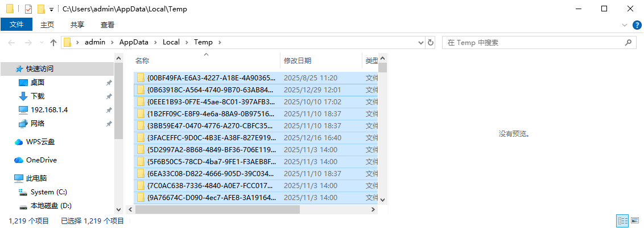The image size is (644, 228).
Task: Click the pin icon beside 网络
Action: coord(109,124)
